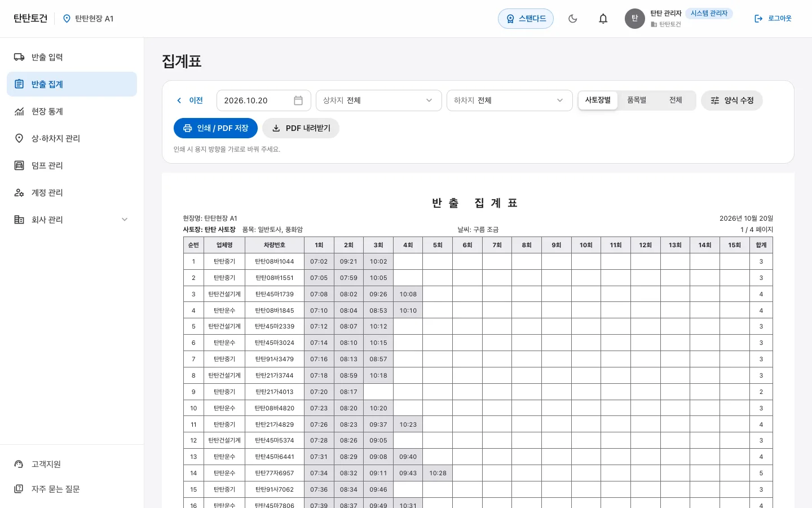Click the user avatar 탄
This screenshot has width=812, height=508.
click(635, 19)
